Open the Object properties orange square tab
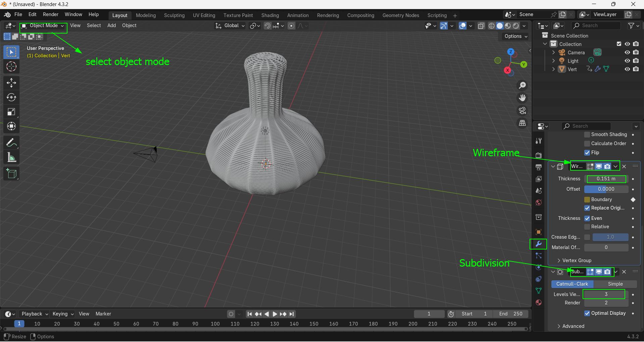This screenshot has height=342, width=644. (x=539, y=232)
